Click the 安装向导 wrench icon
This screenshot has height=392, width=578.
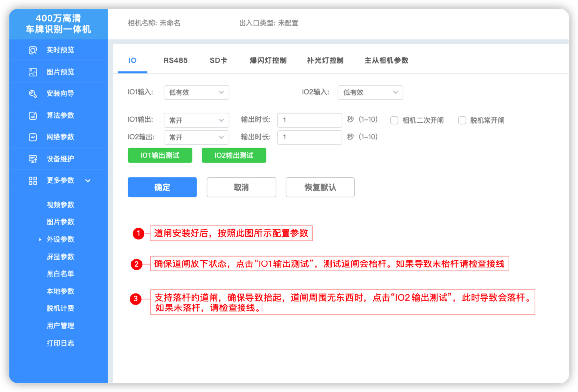pos(33,94)
